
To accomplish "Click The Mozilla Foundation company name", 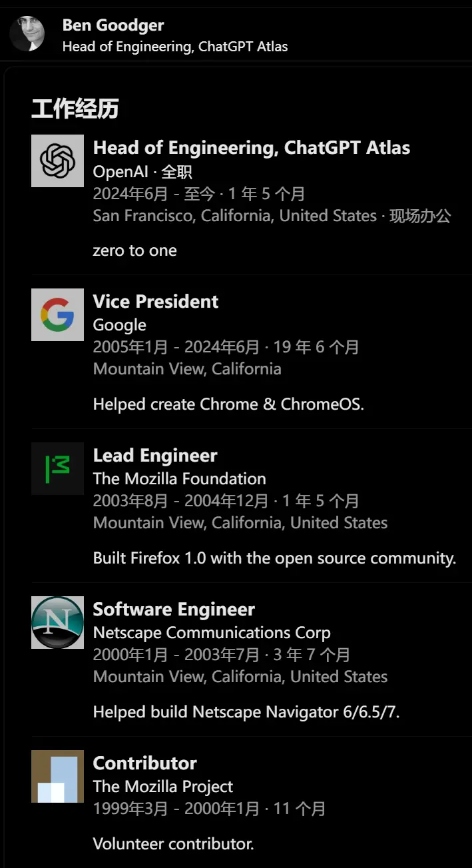I will (180, 479).
